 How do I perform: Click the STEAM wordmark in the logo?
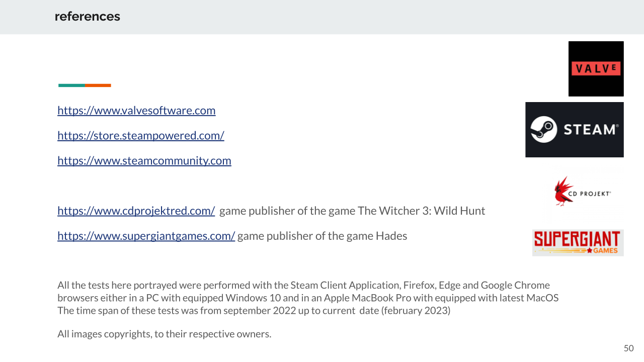pyautogui.click(x=590, y=130)
